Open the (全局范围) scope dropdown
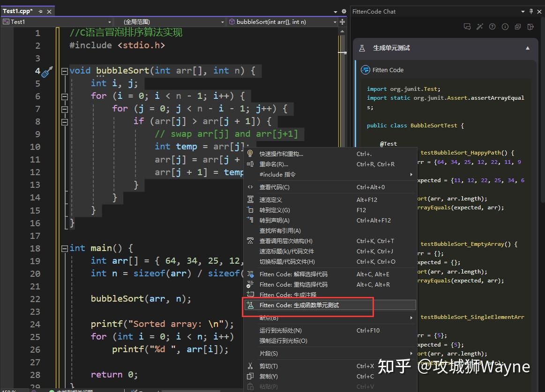The image size is (545, 392). [223, 22]
